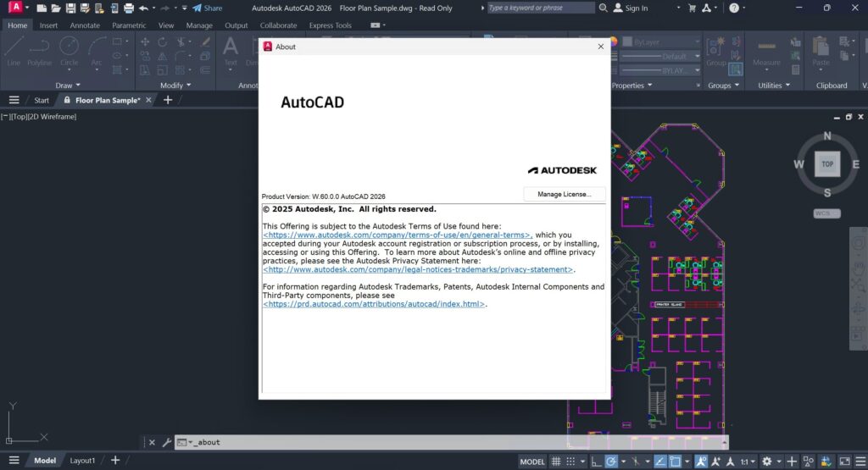Open the Parametric ribbon tab

(x=129, y=25)
